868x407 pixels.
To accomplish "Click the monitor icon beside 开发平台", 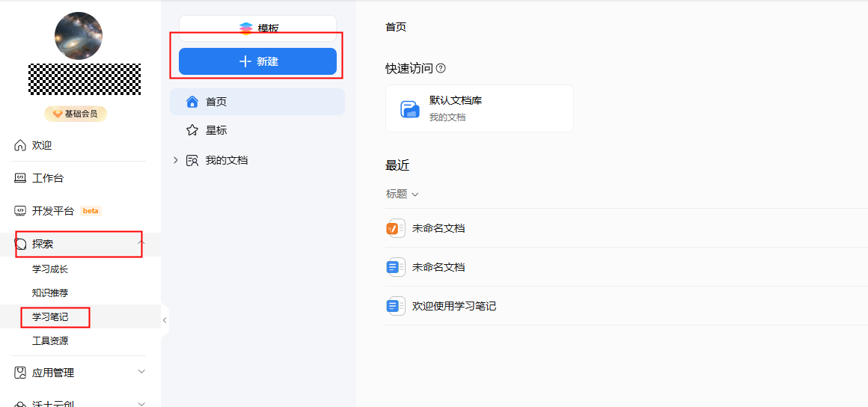I will (x=20, y=211).
